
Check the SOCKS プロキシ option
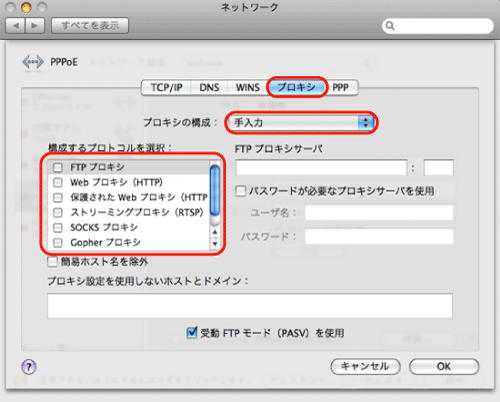point(58,228)
